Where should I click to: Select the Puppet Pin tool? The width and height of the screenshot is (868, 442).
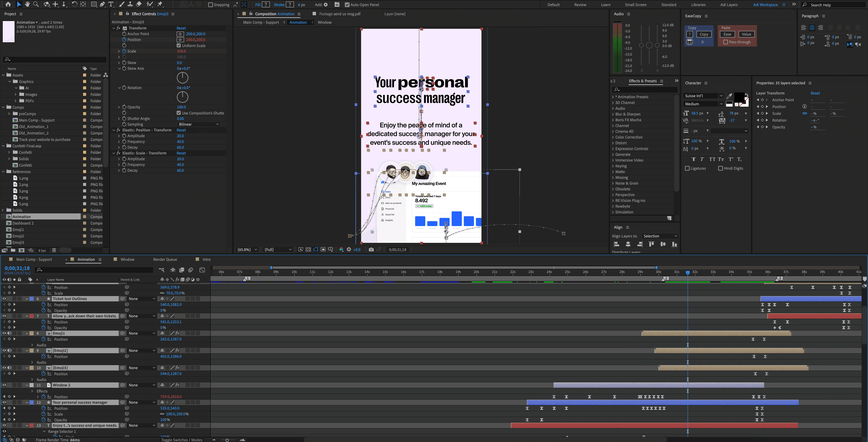pyautogui.click(x=160, y=4)
